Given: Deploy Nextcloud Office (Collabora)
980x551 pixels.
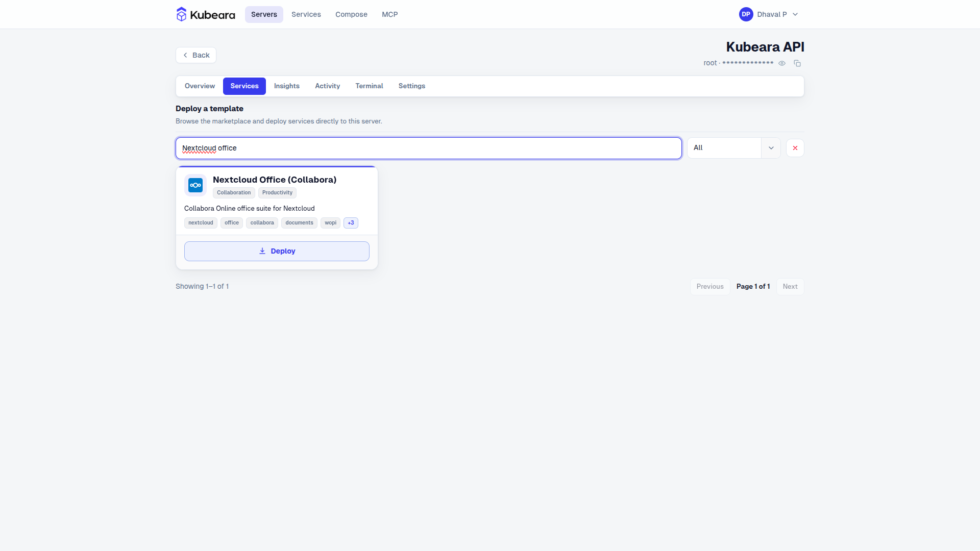Looking at the screenshot, I should [x=277, y=251].
